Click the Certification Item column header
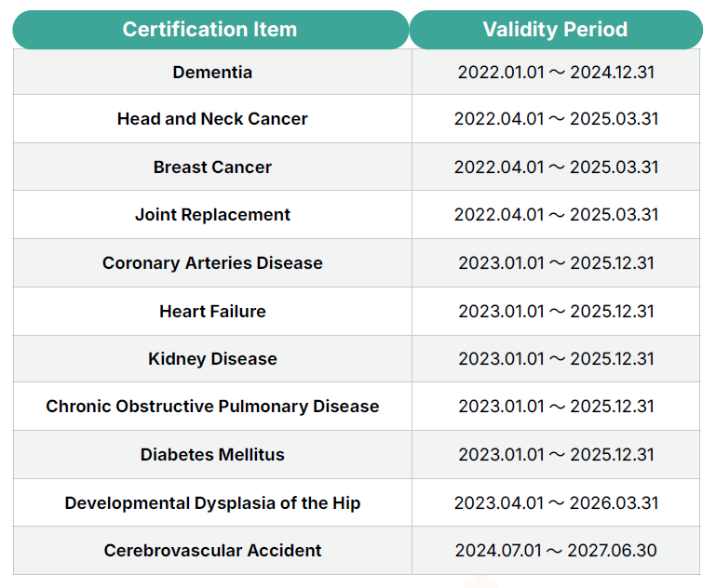The width and height of the screenshot is (716, 588). pyautogui.click(x=210, y=30)
